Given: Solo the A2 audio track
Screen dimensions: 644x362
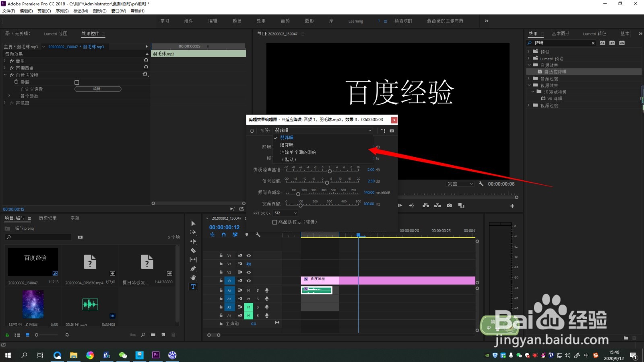Looking at the screenshot, I should pos(258,299).
